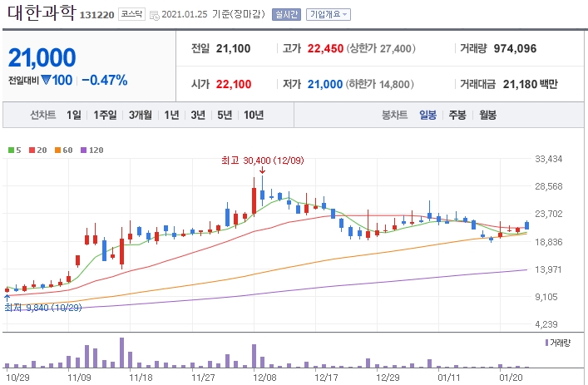Select the 주봉 weekly candle chart

click(x=457, y=115)
